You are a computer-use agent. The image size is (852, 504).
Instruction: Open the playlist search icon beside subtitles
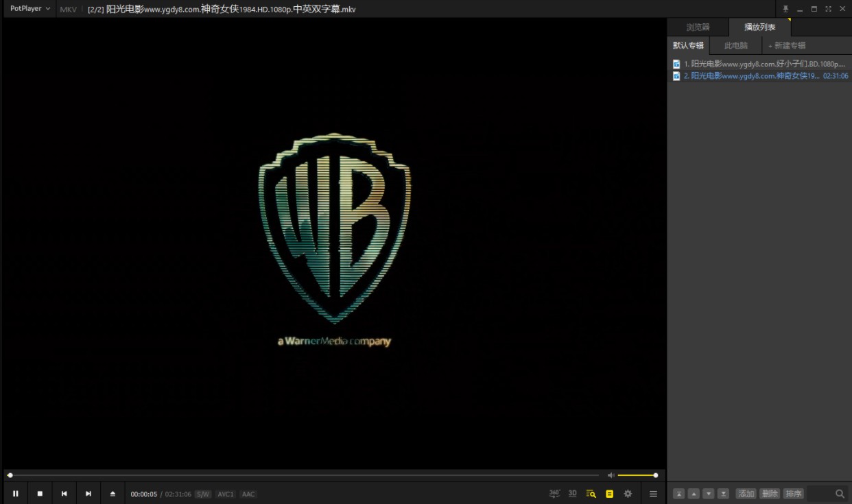(591, 494)
